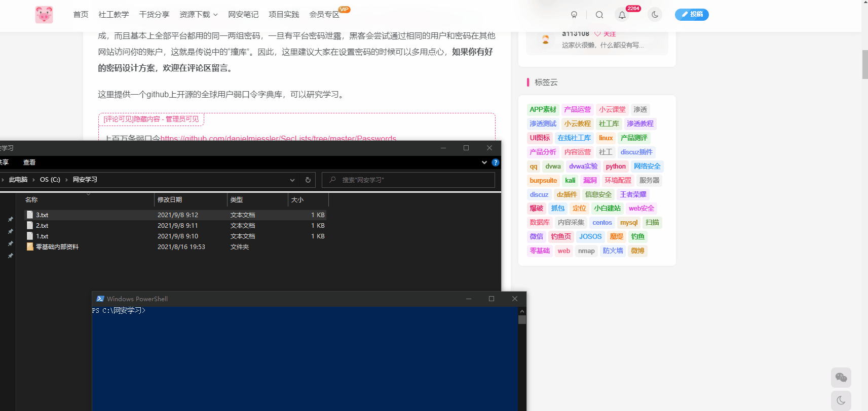Image resolution: width=868 pixels, height=411 pixels.
Task: Toggle dark mode with header moon icon
Action: click(x=655, y=15)
